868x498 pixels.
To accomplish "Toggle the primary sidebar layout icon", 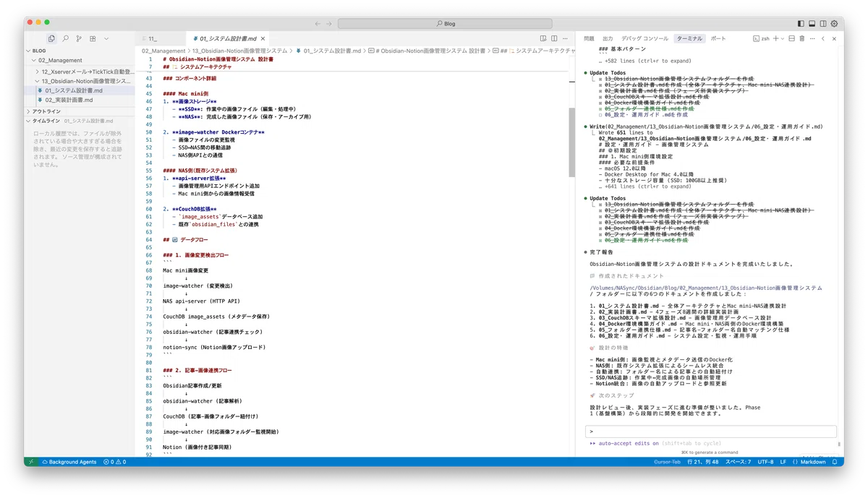I will coord(801,24).
